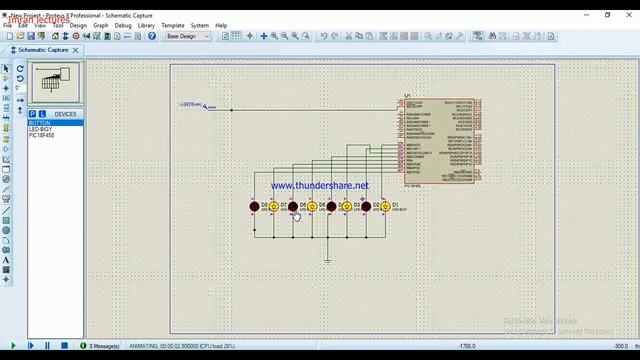Image resolution: width=640 pixels, height=360 pixels.
Task: Choose the Subcircuit Mode tool
Action: coord(6,128)
